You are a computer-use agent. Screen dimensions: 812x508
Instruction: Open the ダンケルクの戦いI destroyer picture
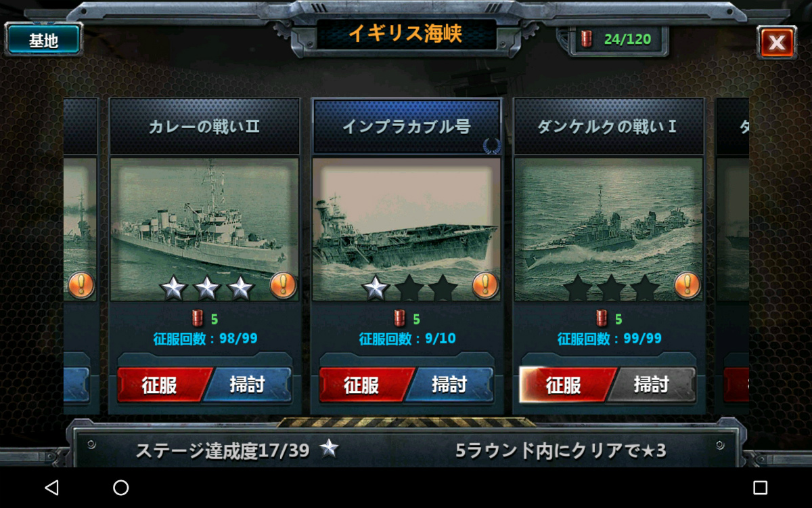(608, 230)
